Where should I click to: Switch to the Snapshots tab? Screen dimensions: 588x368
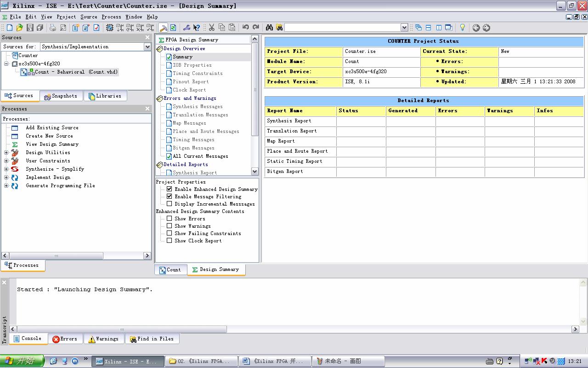pyautogui.click(x=61, y=96)
